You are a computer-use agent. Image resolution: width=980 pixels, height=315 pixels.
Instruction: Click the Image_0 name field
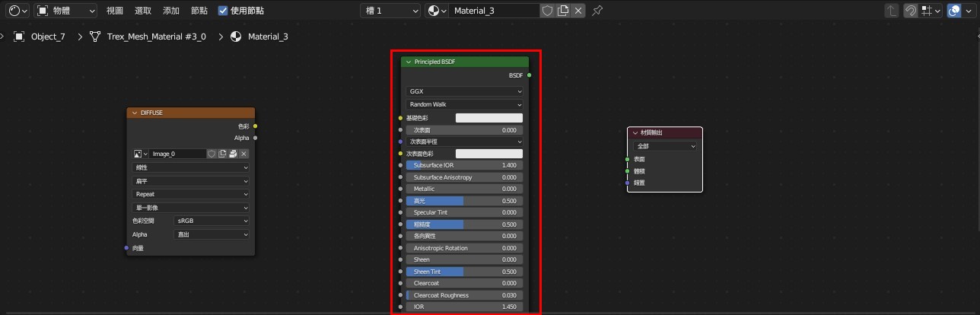coord(177,154)
